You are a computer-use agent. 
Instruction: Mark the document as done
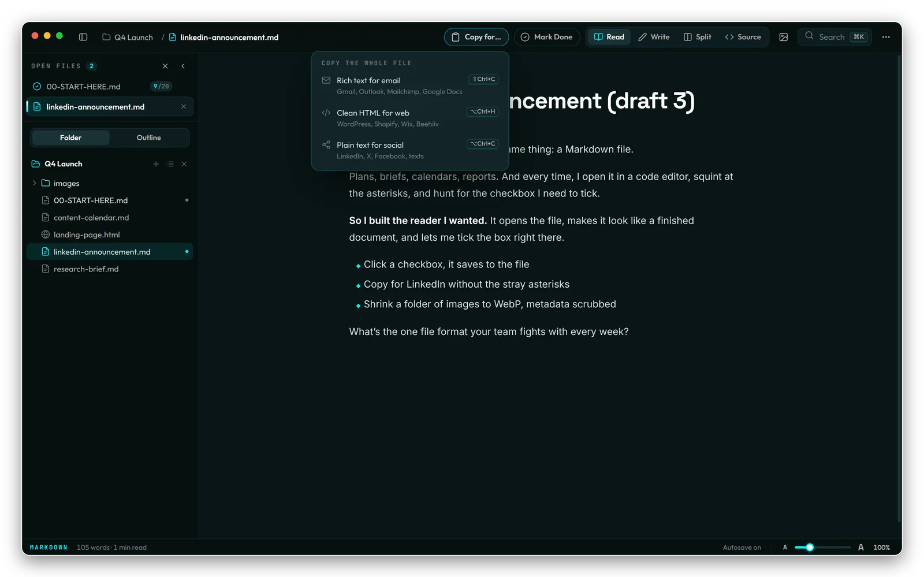tap(547, 37)
